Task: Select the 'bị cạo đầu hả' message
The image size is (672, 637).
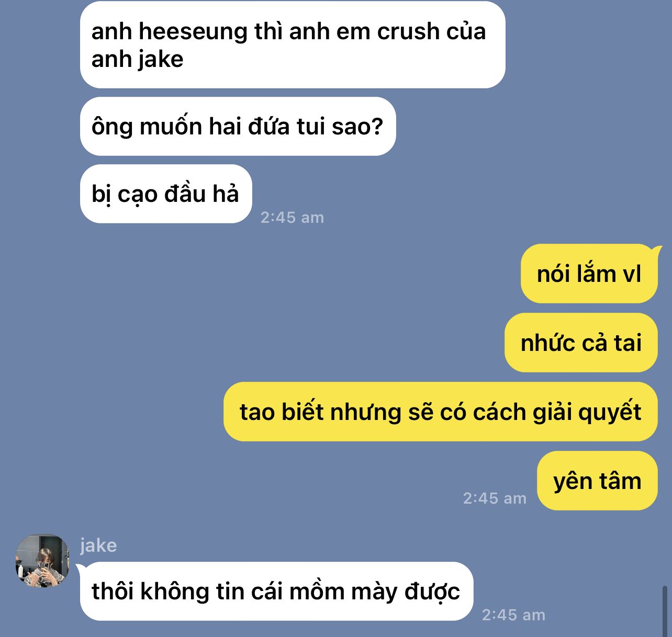Action: (166, 194)
